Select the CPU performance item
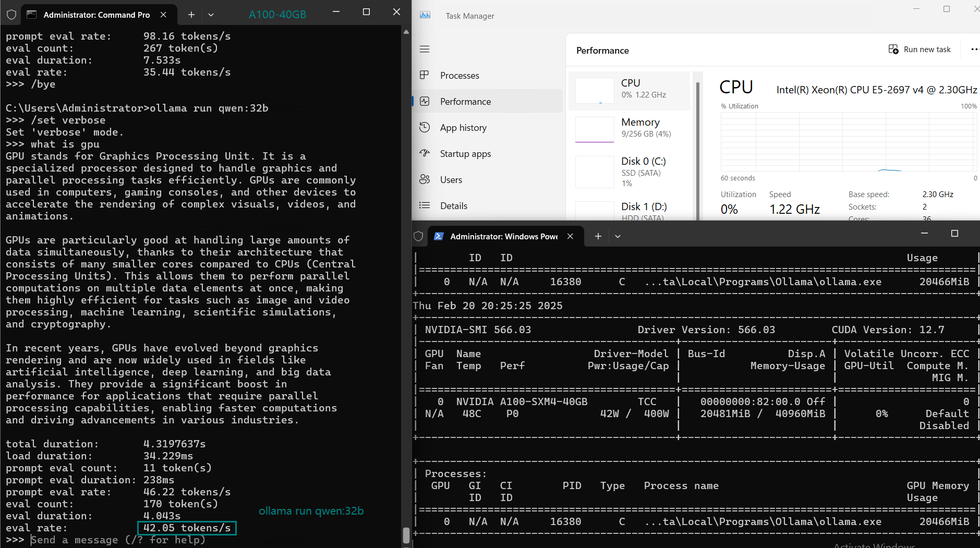The height and width of the screenshot is (548, 980). 630,91
